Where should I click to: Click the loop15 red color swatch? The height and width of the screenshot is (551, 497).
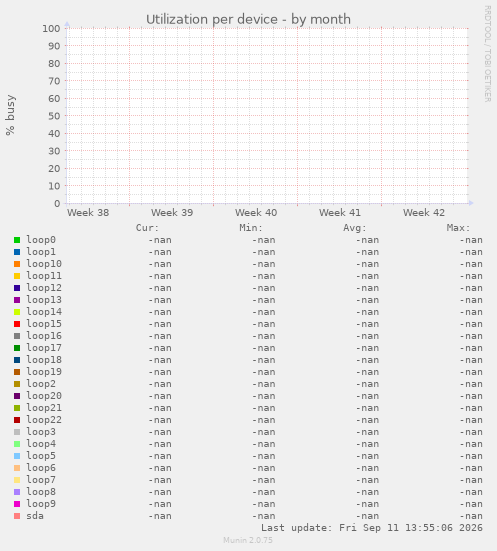pyautogui.click(x=17, y=324)
